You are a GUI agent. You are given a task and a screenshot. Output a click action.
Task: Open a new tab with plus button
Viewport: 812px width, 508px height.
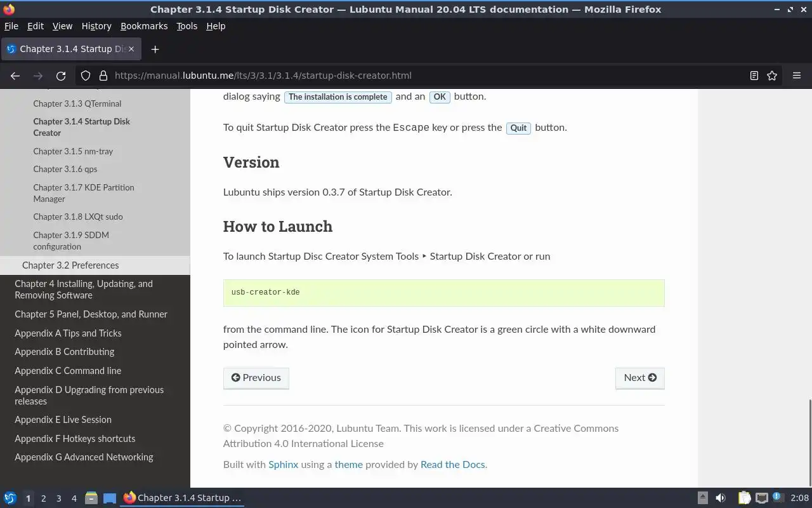pyautogui.click(x=155, y=49)
